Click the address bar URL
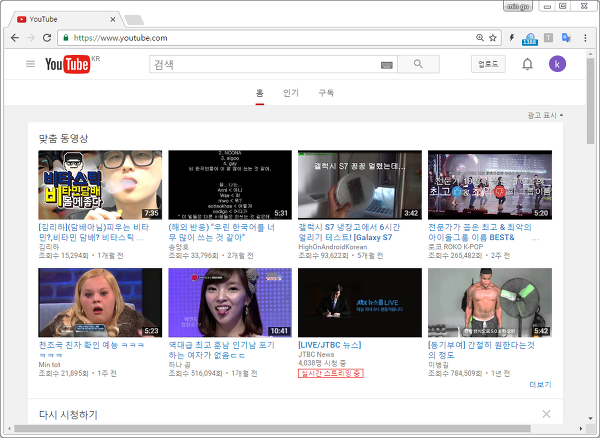 pyautogui.click(x=120, y=38)
